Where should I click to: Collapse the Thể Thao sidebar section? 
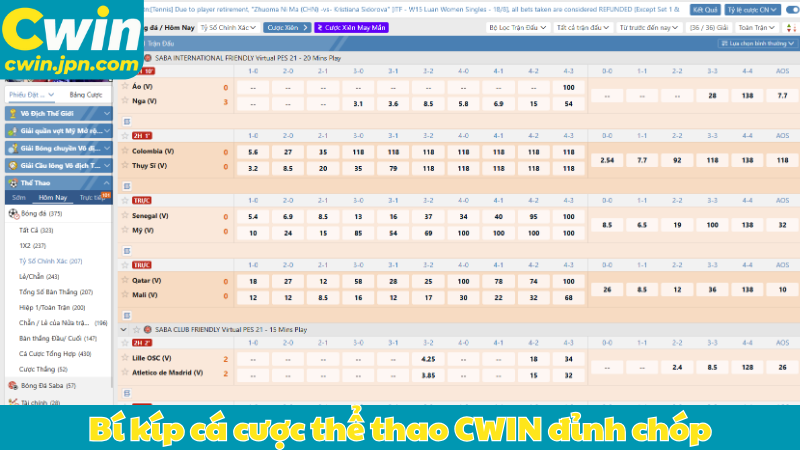pyautogui.click(x=107, y=182)
